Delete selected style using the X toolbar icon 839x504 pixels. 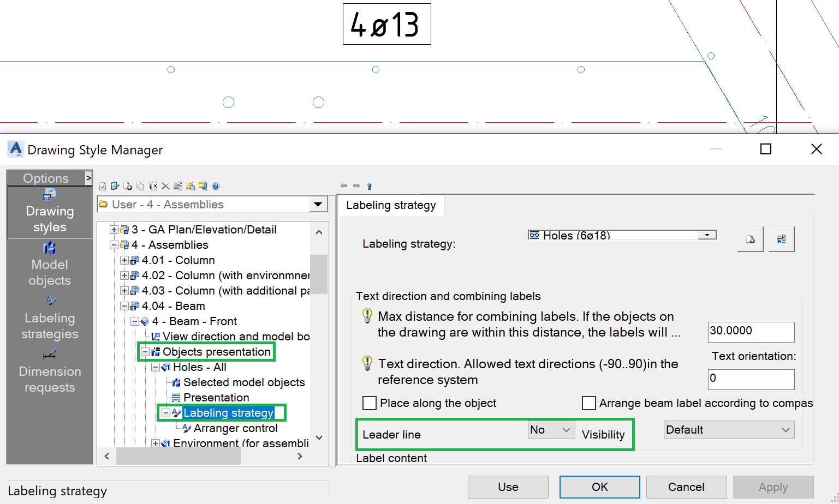(x=165, y=186)
